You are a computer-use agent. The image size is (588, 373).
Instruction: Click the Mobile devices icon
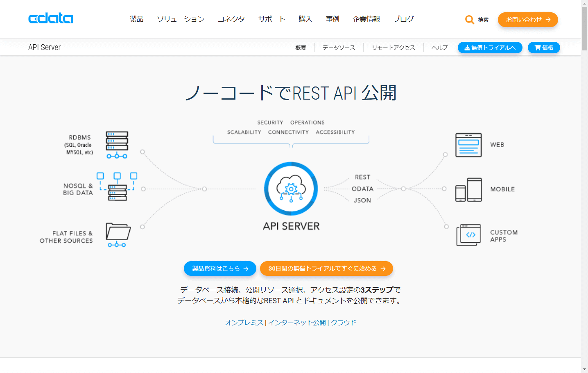pos(468,190)
